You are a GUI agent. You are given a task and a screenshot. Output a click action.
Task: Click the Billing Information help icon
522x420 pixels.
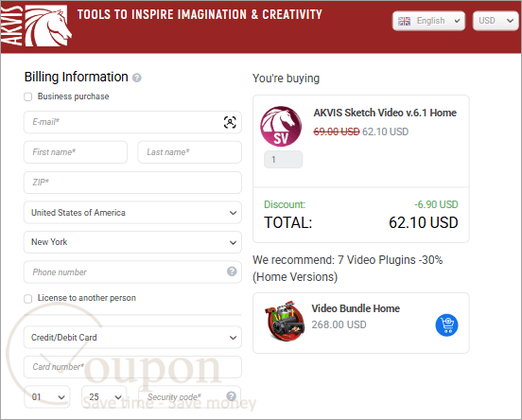point(136,78)
